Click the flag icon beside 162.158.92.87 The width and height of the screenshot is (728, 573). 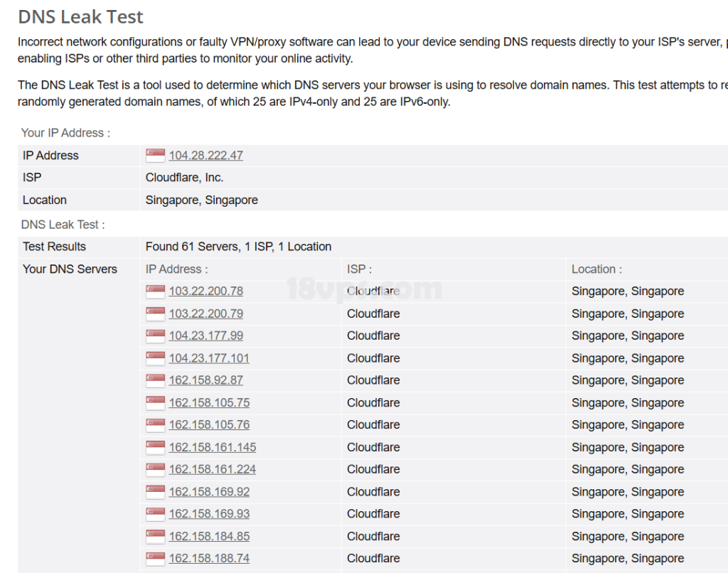click(x=155, y=380)
